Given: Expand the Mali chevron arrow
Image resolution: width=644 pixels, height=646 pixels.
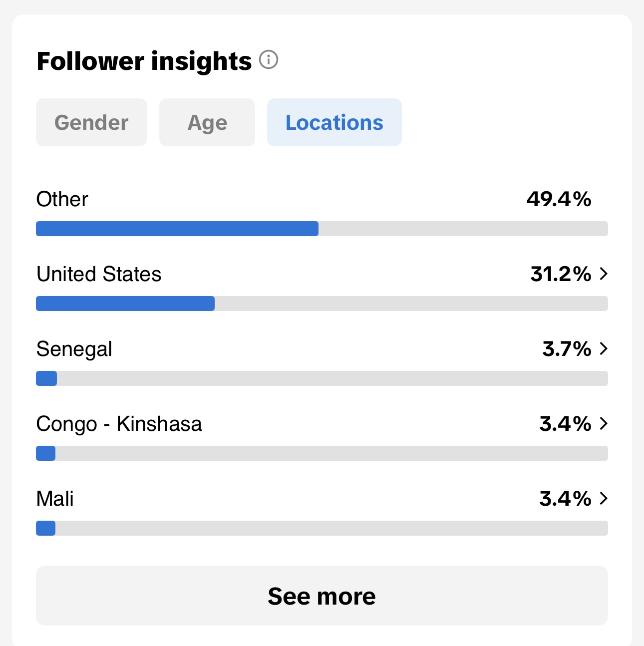Looking at the screenshot, I should click(604, 498).
